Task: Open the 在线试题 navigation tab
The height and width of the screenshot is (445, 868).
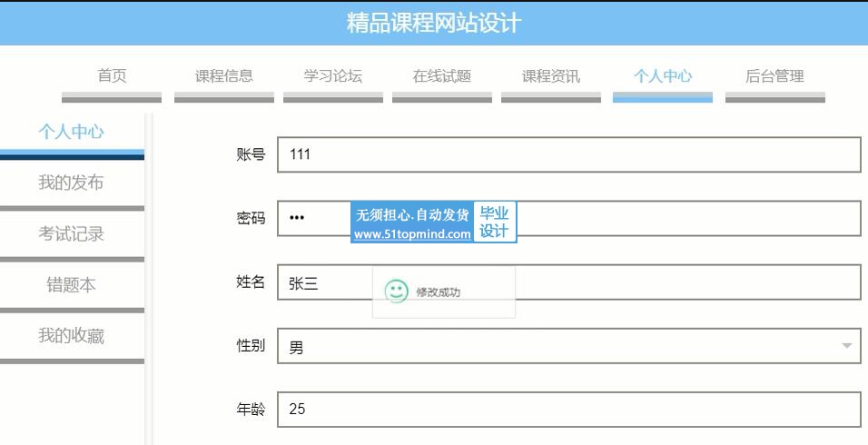Action: pyautogui.click(x=442, y=76)
